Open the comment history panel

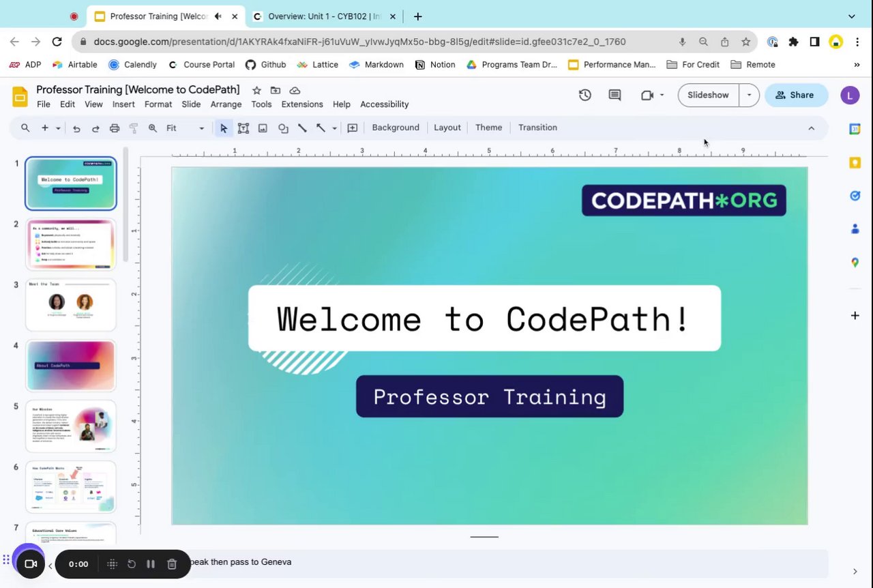pyautogui.click(x=615, y=95)
